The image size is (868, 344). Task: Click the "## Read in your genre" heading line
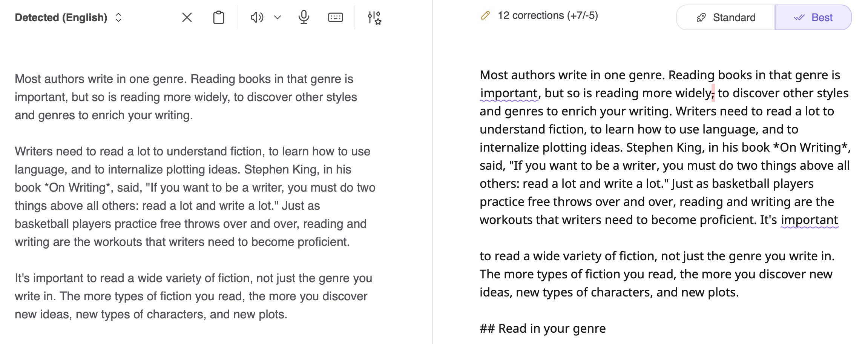tap(543, 329)
